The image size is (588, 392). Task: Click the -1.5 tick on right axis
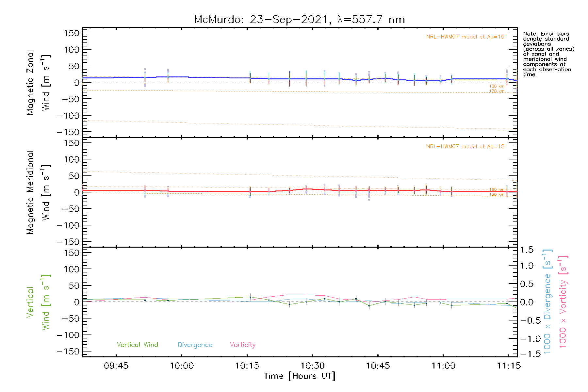point(527,354)
